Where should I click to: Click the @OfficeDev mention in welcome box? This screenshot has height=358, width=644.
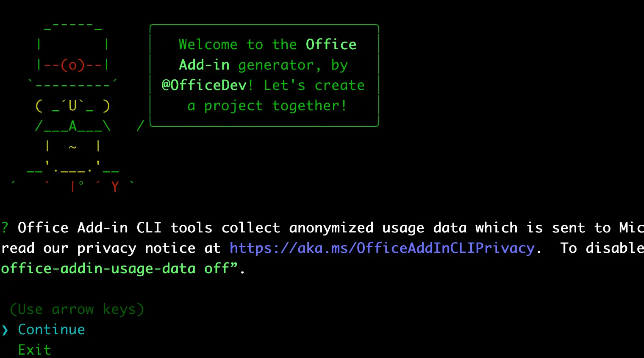[x=204, y=85]
